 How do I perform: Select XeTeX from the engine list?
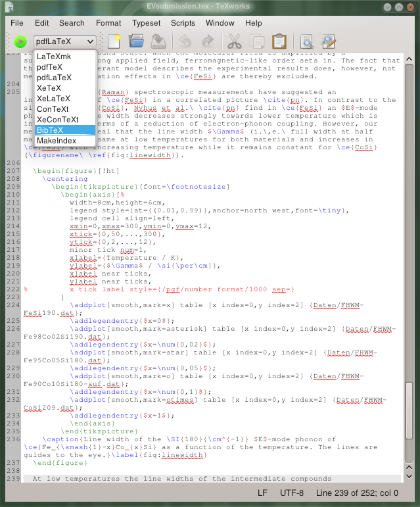(65, 88)
